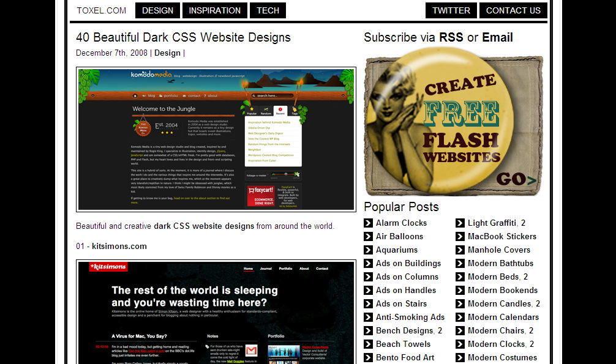Image resolution: width=616 pixels, height=364 pixels.
Task: Click the arrow icon beside Ads on Stairs
Action: (368, 303)
